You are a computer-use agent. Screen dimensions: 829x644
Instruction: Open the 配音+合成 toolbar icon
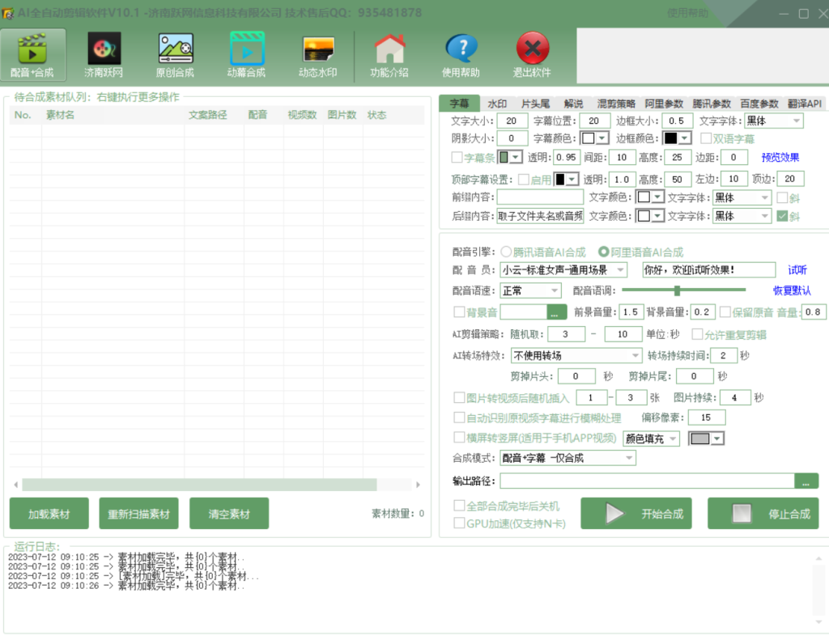(x=32, y=50)
